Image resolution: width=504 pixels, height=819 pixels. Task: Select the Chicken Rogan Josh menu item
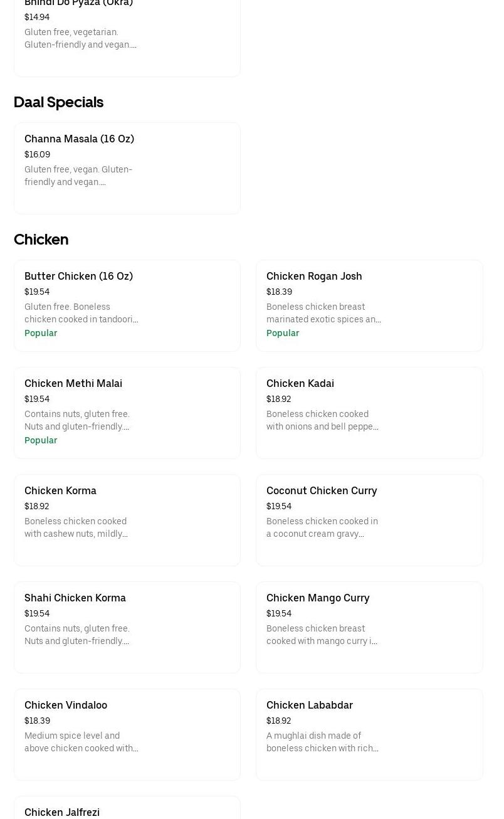coord(369,305)
